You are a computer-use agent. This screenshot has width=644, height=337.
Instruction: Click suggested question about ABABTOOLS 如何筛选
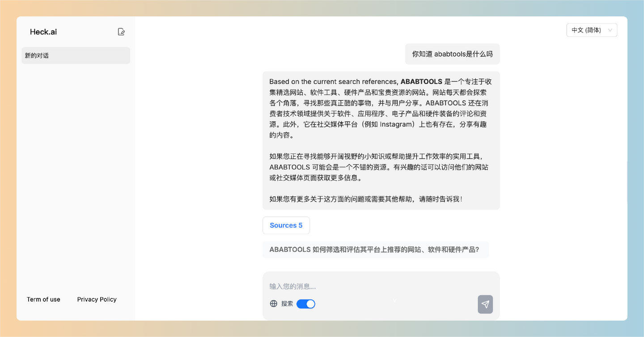pos(376,250)
